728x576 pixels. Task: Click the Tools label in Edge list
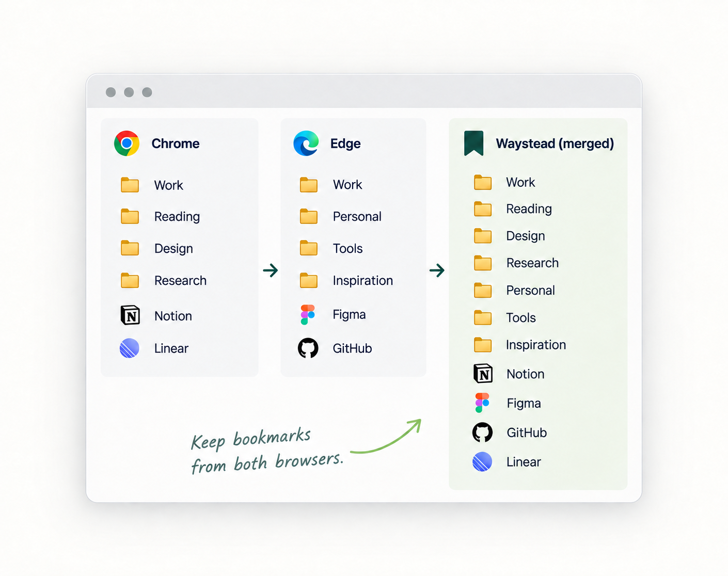(348, 249)
